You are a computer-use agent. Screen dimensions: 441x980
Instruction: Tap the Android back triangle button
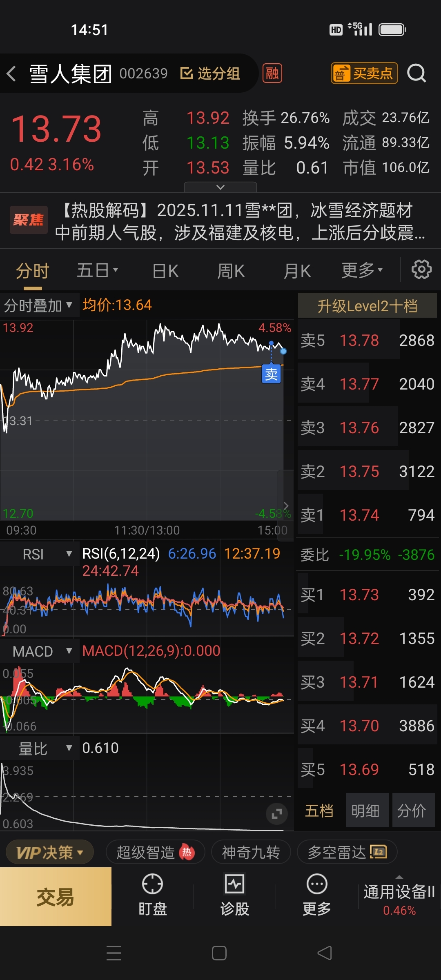point(325,953)
